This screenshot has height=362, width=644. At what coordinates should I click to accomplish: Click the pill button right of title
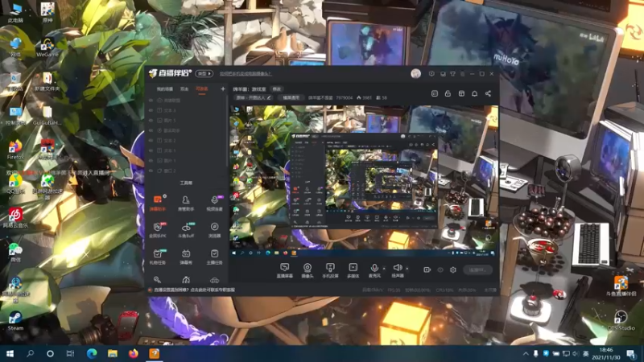tap(291, 97)
